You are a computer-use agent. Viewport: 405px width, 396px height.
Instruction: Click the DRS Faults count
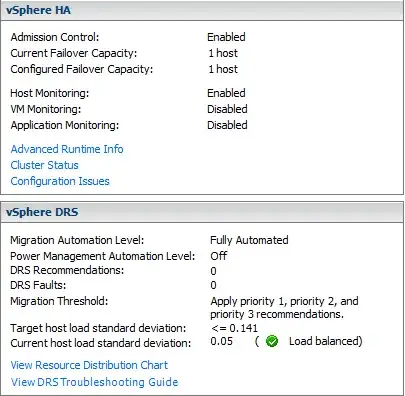tap(213, 285)
